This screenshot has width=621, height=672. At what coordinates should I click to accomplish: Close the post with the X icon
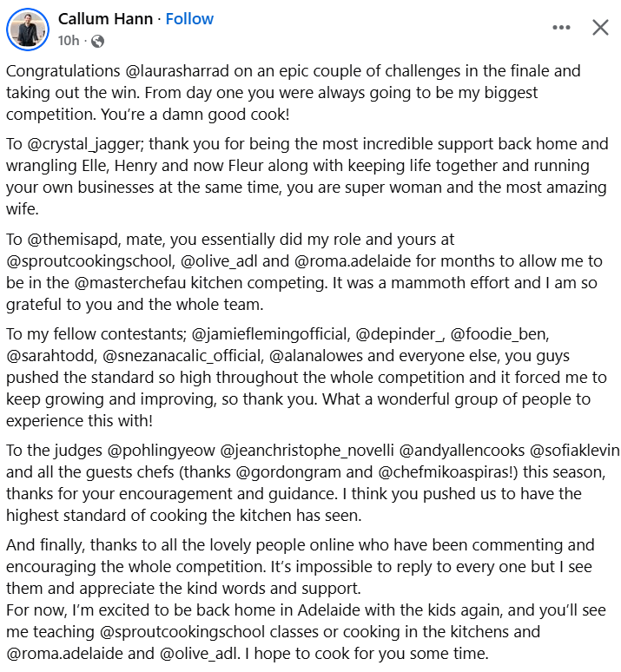(600, 28)
